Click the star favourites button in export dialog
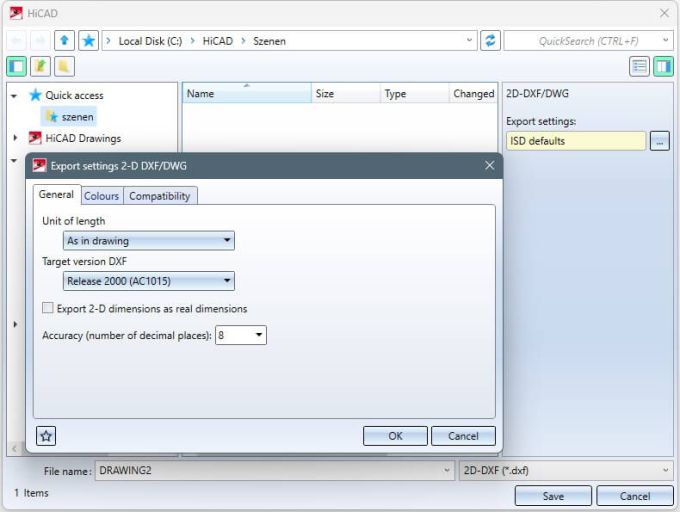 46,436
